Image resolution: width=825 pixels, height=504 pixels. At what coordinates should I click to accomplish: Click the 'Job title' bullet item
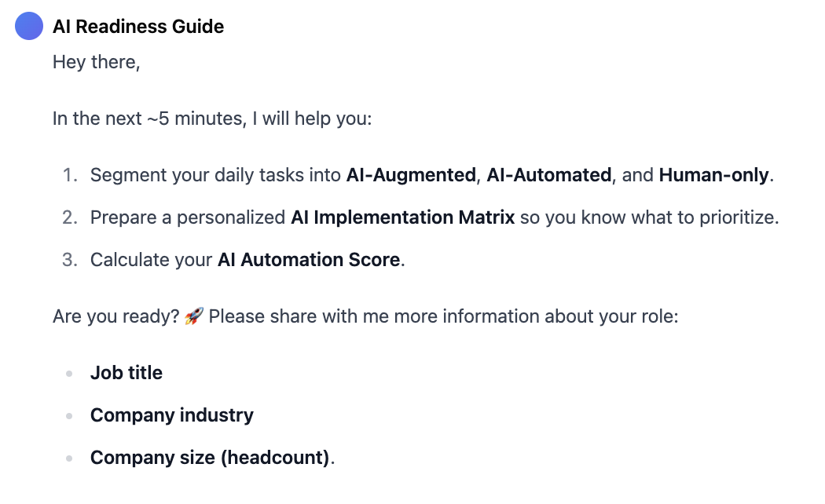point(126,373)
